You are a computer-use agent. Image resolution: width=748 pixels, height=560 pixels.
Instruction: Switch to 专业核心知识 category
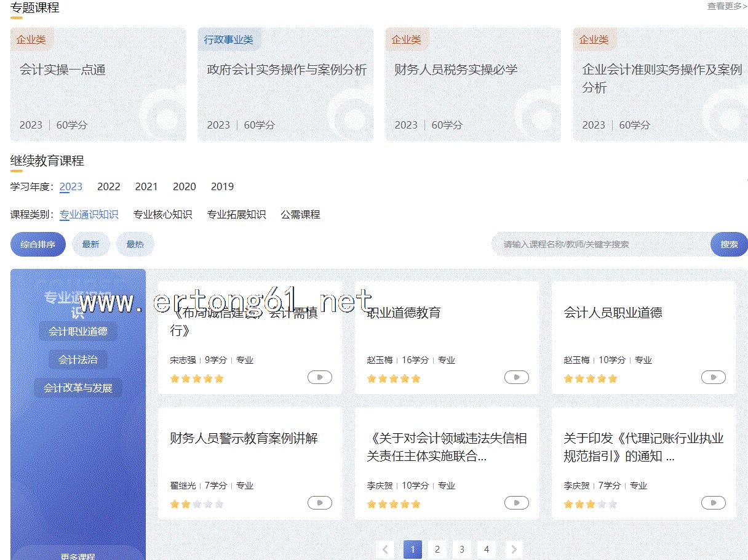[x=162, y=215]
